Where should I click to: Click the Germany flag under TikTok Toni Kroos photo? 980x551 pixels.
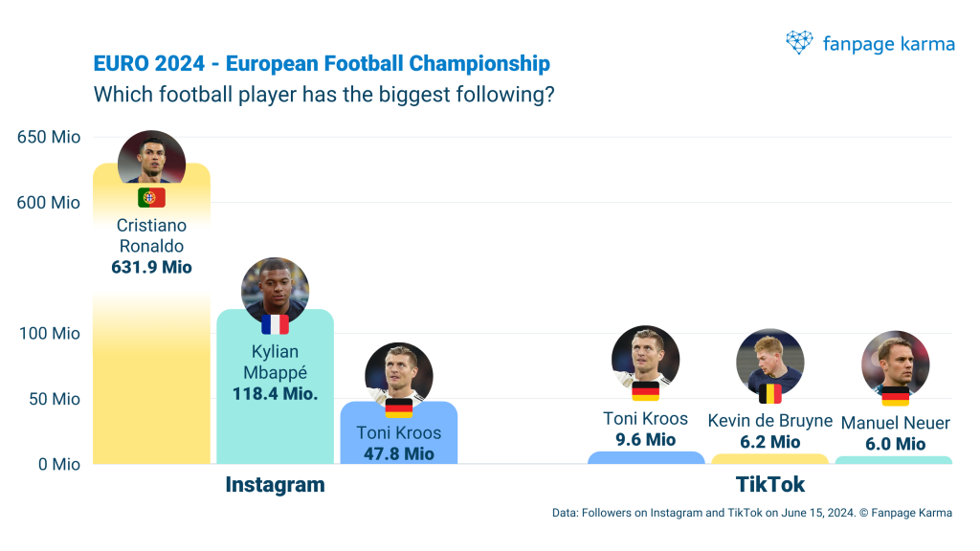point(646,390)
